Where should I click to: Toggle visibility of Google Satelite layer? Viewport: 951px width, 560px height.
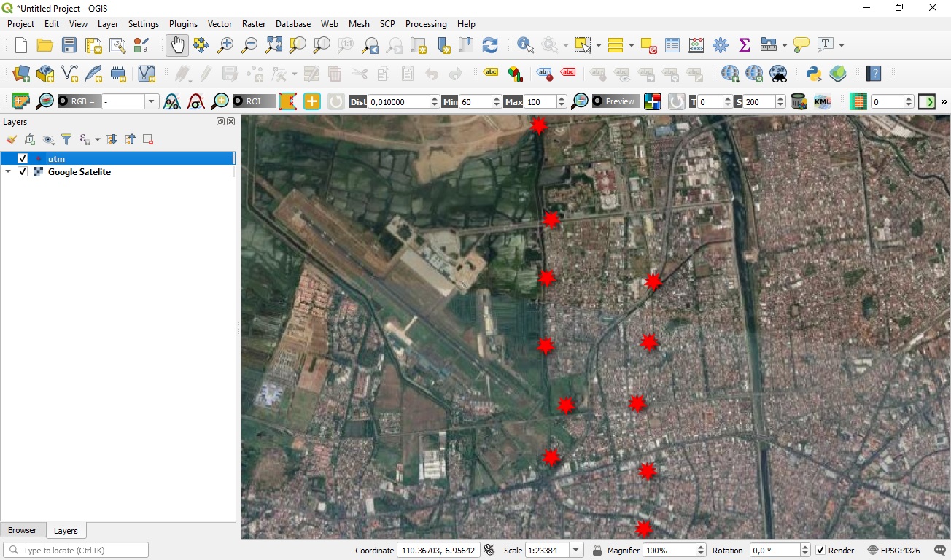pyautogui.click(x=23, y=172)
